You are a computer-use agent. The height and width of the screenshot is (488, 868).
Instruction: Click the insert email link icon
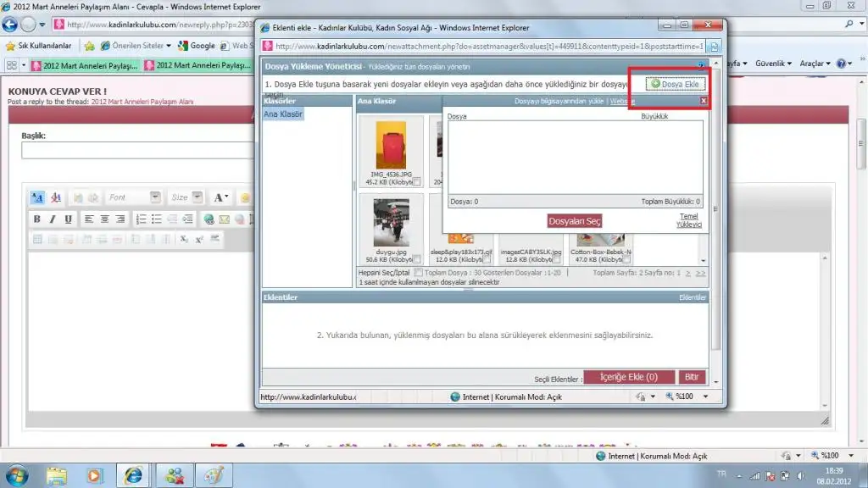pos(224,219)
